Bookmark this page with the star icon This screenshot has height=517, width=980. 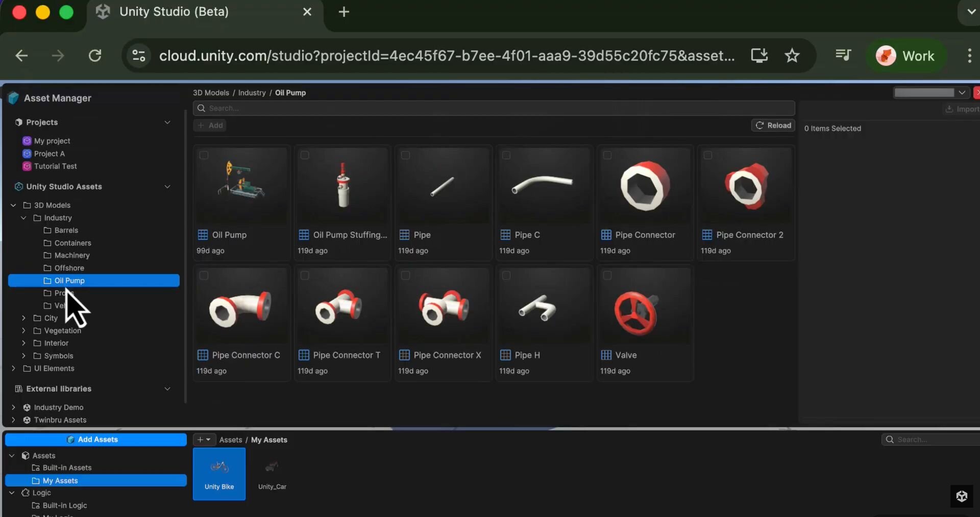click(x=792, y=56)
